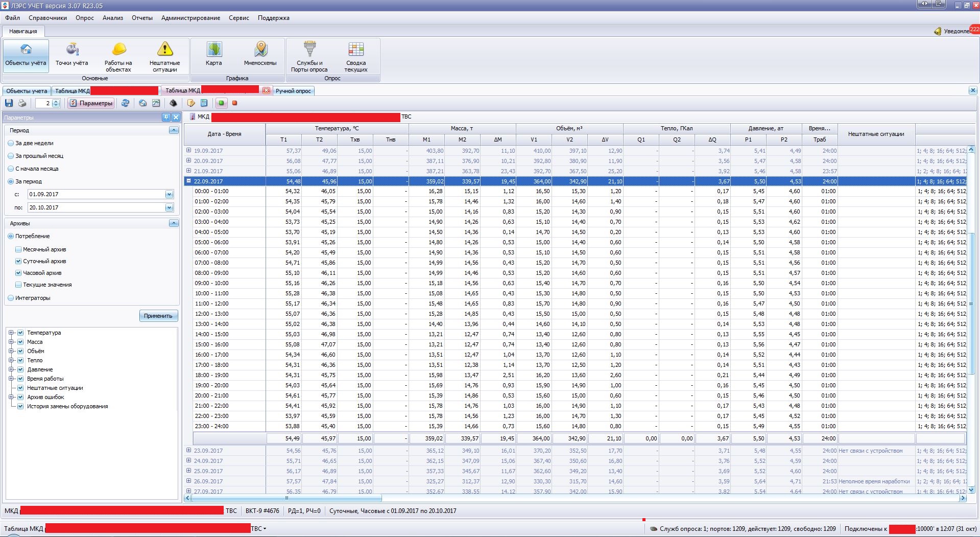The height and width of the screenshot is (537, 980).
Task: Close the active Таблица МКД tab
Action: click(x=266, y=90)
